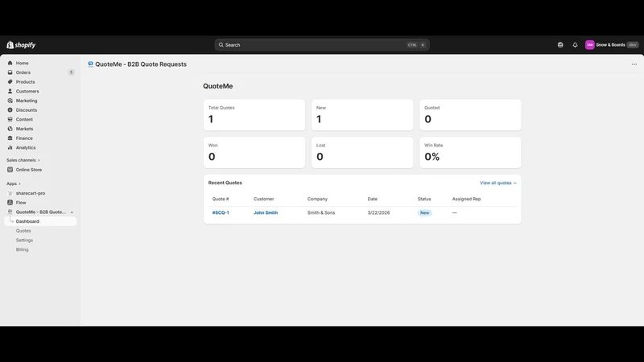This screenshot has height=362, width=644.
Task: Click the View all quotes link
Action: [x=498, y=183]
